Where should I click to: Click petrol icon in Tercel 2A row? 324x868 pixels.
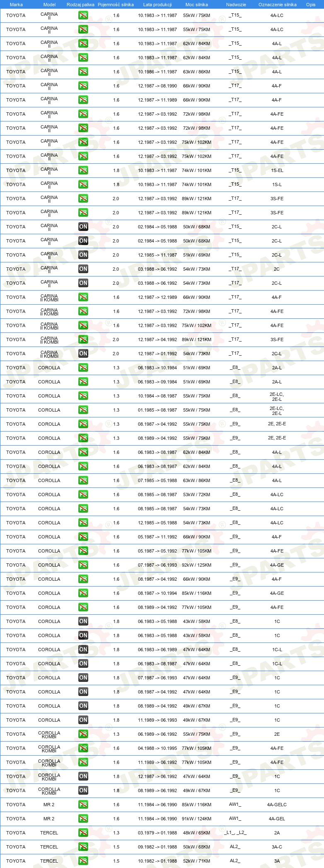click(x=83, y=833)
